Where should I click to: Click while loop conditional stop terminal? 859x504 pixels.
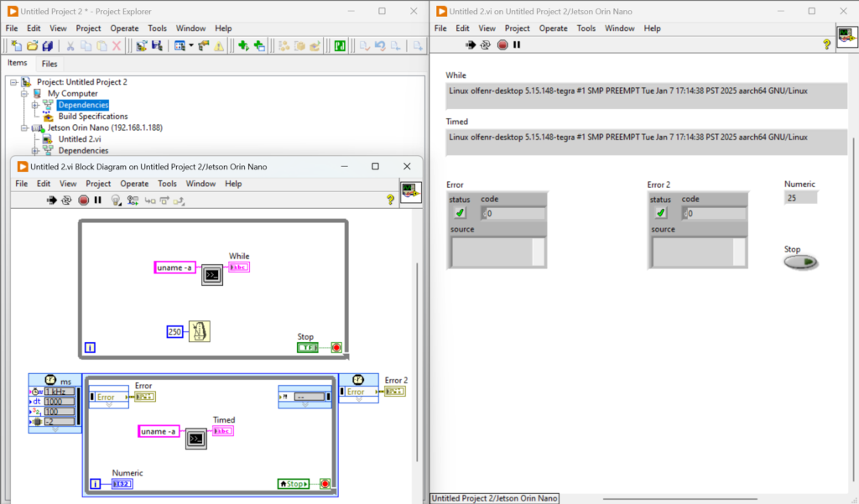click(x=336, y=347)
